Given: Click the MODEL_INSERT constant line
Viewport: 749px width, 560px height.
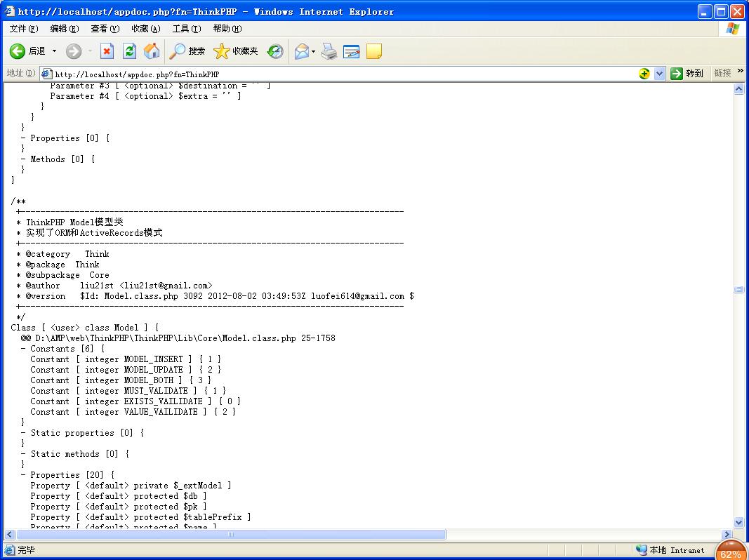Looking at the screenshot, I should tap(126, 359).
